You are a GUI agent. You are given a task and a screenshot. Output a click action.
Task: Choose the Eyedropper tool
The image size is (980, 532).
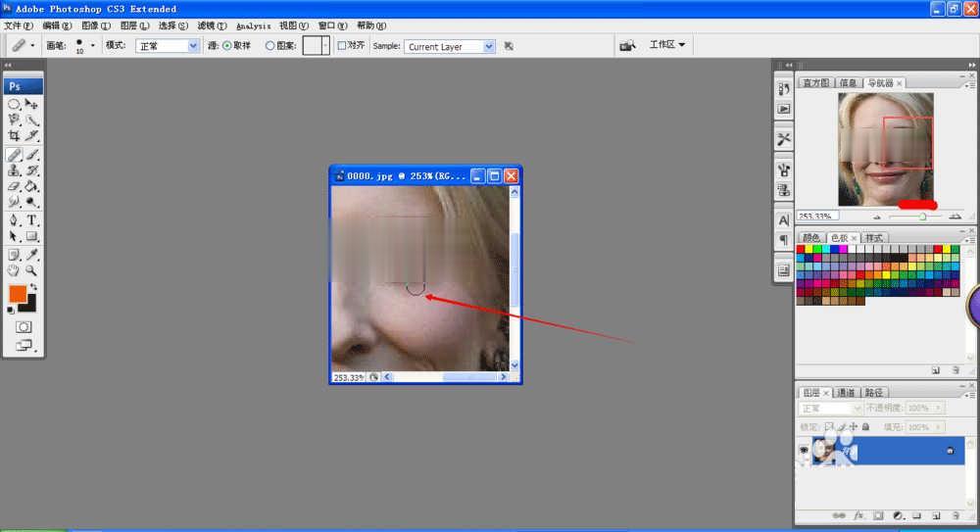click(31, 254)
